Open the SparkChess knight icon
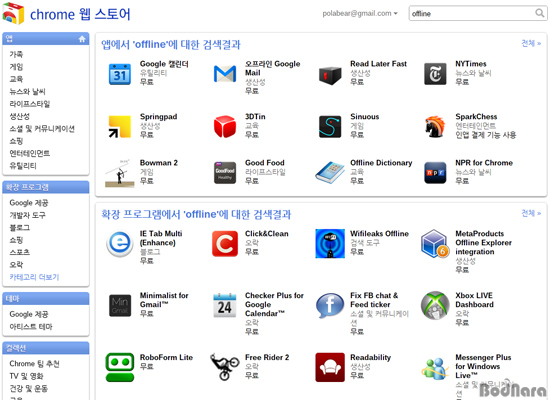550x400 pixels. point(435,127)
